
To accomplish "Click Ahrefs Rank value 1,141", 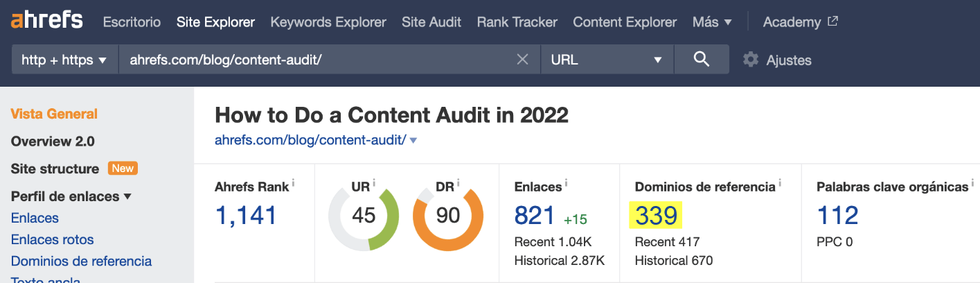I will [x=246, y=216].
